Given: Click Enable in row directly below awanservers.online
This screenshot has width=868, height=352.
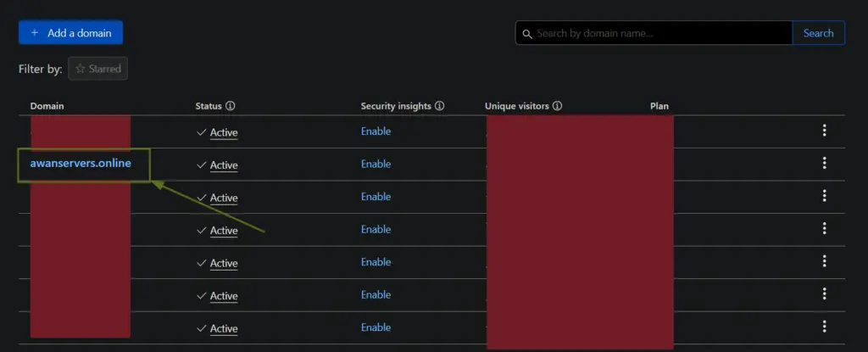Looking at the screenshot, I should [x=376, y=197].
